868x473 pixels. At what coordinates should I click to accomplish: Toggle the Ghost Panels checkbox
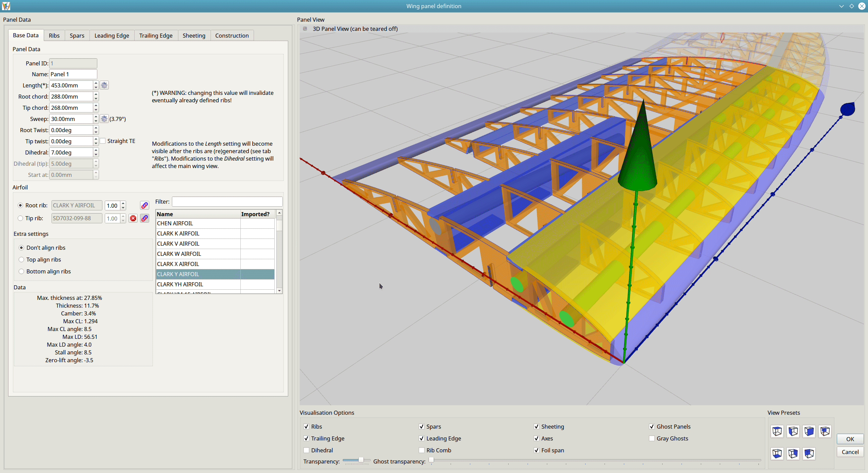[x=652, y=427]
